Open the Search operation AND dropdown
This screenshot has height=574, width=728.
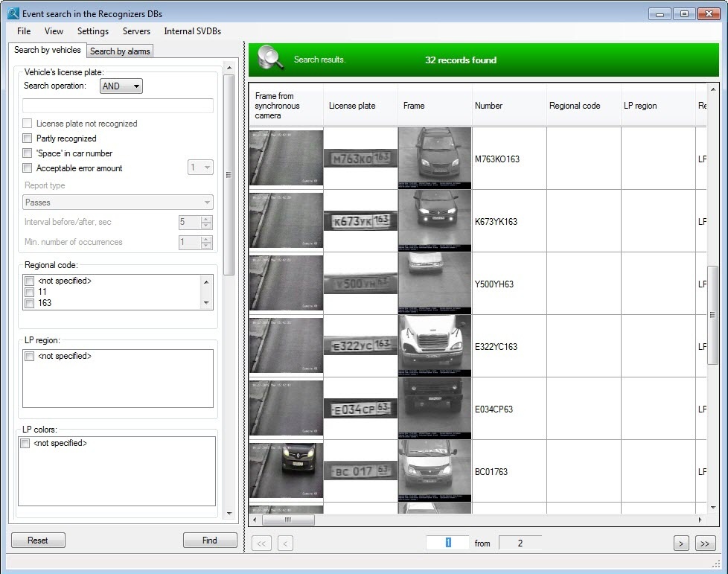pos(121,86)
